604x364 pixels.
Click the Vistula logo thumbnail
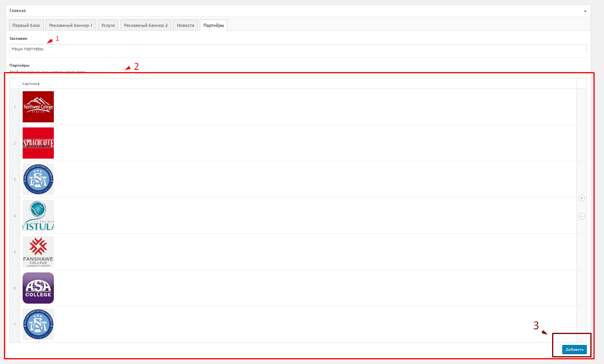tap(38, 216)
